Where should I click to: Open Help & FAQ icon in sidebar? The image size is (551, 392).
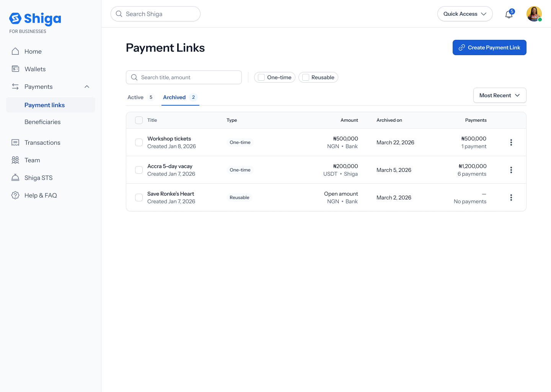[x=15, y=195]
